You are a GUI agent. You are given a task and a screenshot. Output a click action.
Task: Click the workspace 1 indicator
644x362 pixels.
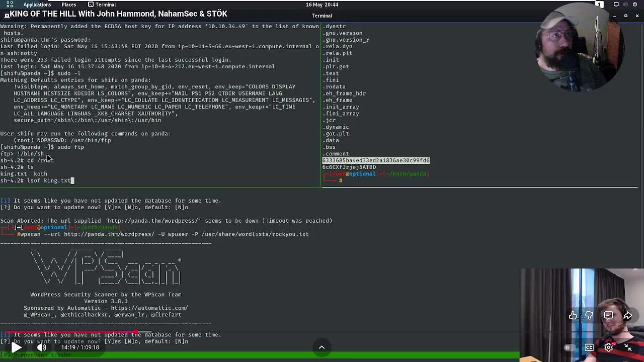[x=599, y=5]
